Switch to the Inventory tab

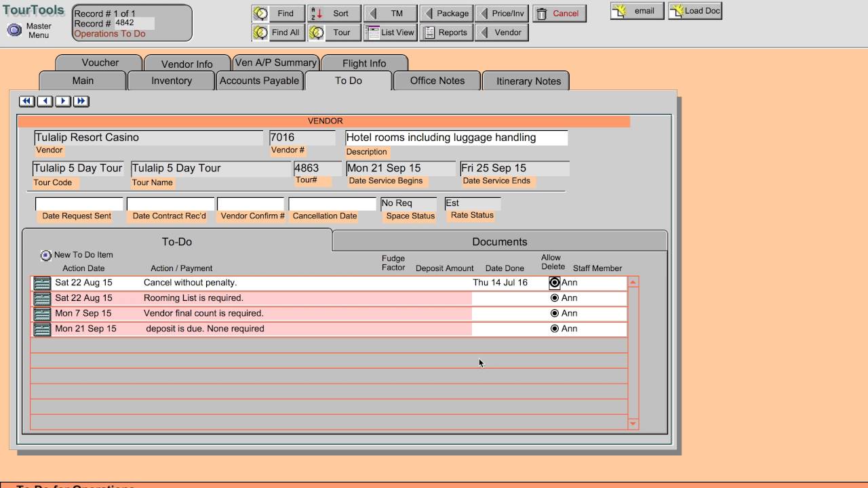[172, 81]
